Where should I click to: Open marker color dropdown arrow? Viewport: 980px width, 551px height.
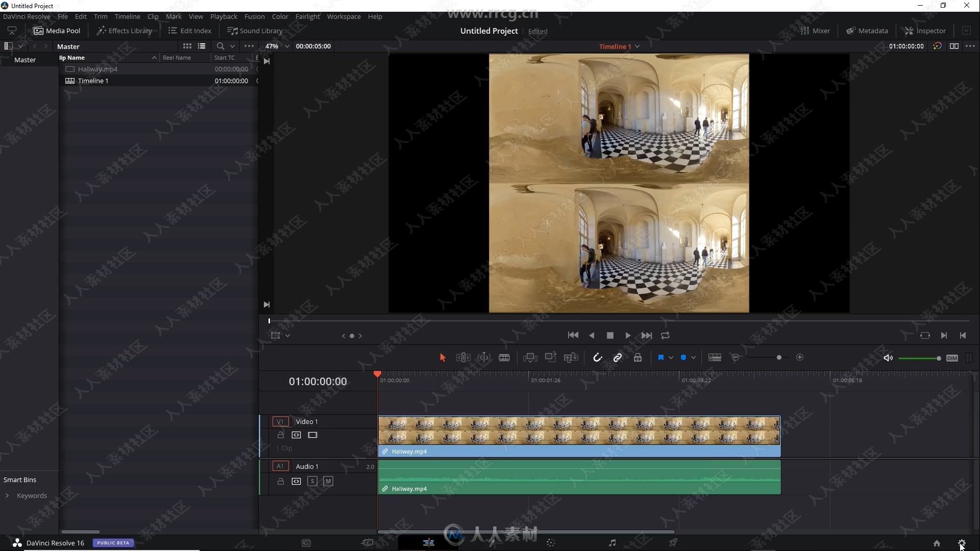tap(693, 358)
